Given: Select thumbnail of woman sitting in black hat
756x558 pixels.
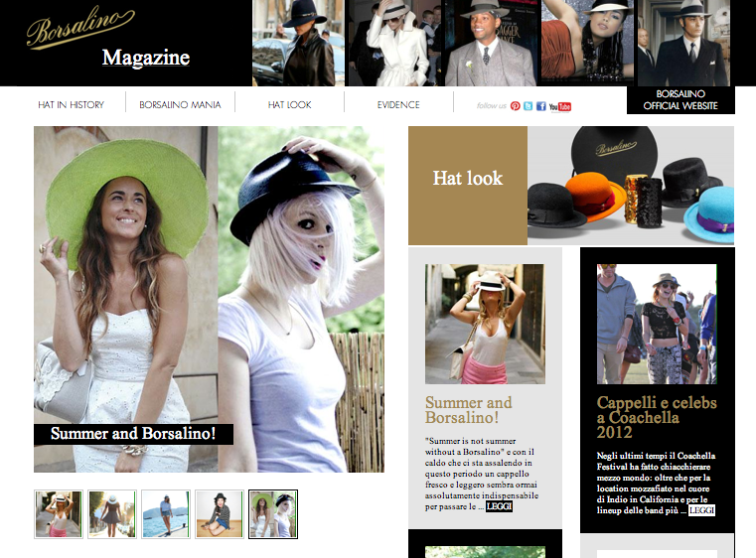Looking at the screenshot, I should [x=220, y=514].
